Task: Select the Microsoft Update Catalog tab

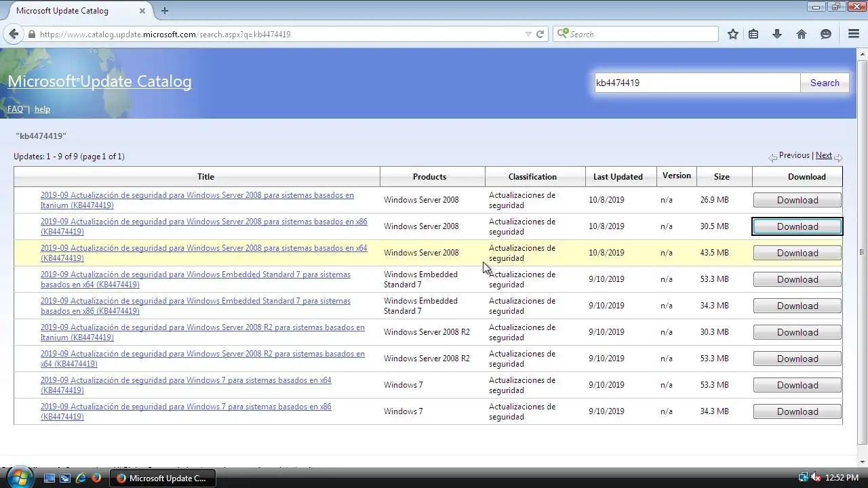Action: coord(80,11)
